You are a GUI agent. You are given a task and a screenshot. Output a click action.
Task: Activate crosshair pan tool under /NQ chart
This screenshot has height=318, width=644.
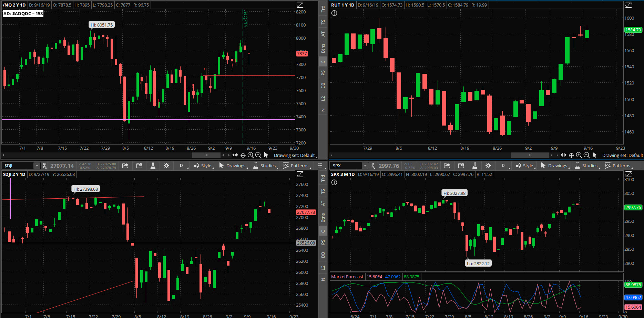[x=243, y=155]
